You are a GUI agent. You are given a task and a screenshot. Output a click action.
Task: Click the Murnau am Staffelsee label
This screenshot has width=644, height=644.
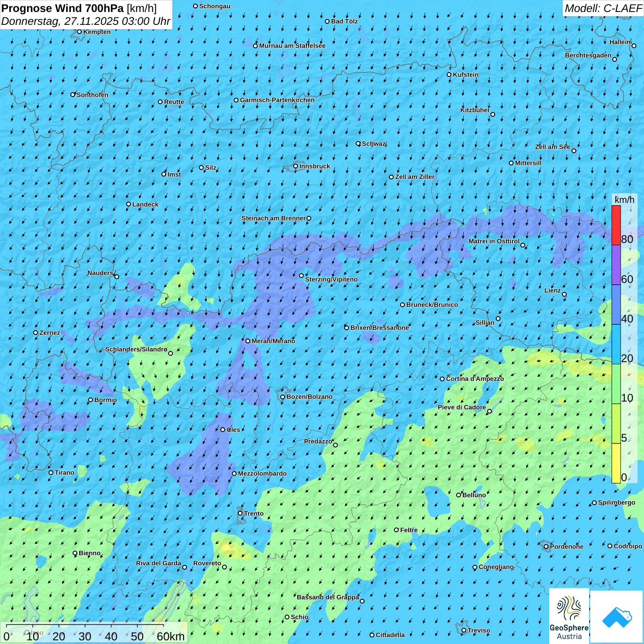click(292, 46)
